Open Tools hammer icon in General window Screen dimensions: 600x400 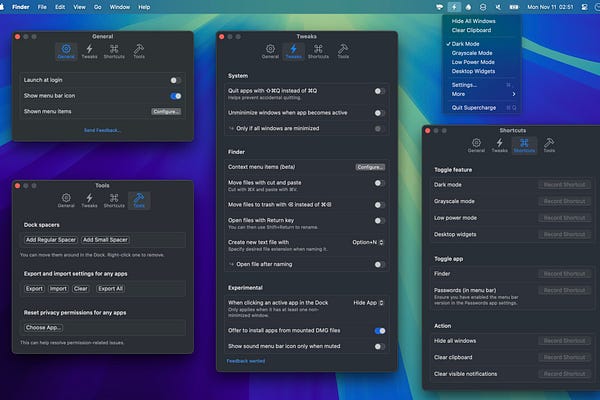pos(139,51)
